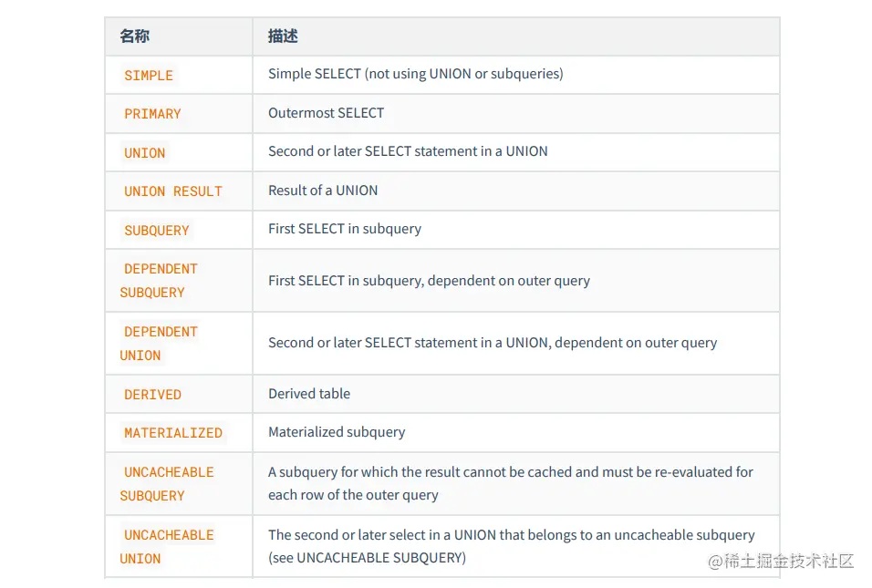This screenshot has height=588, width=872.
Task: Click the UNION code label
Action: click(x=145, y=153)
